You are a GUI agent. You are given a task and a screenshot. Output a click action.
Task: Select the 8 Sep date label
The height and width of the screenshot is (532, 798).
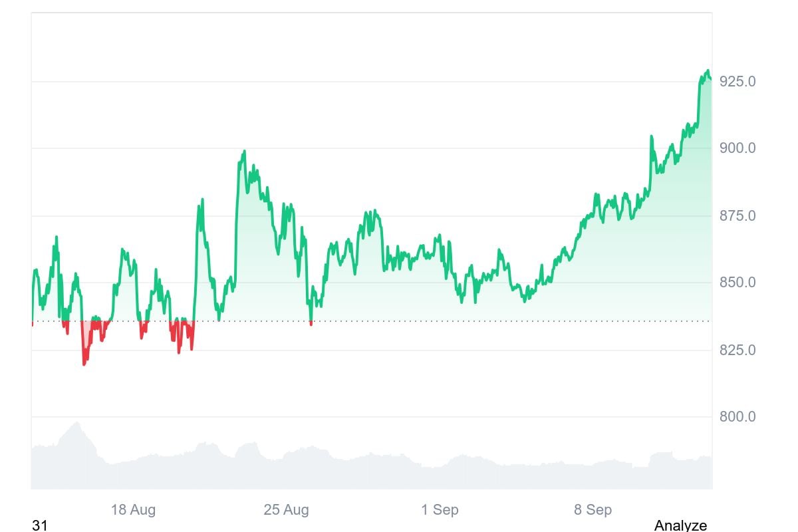pyautogui.click(x=593, y=510)
